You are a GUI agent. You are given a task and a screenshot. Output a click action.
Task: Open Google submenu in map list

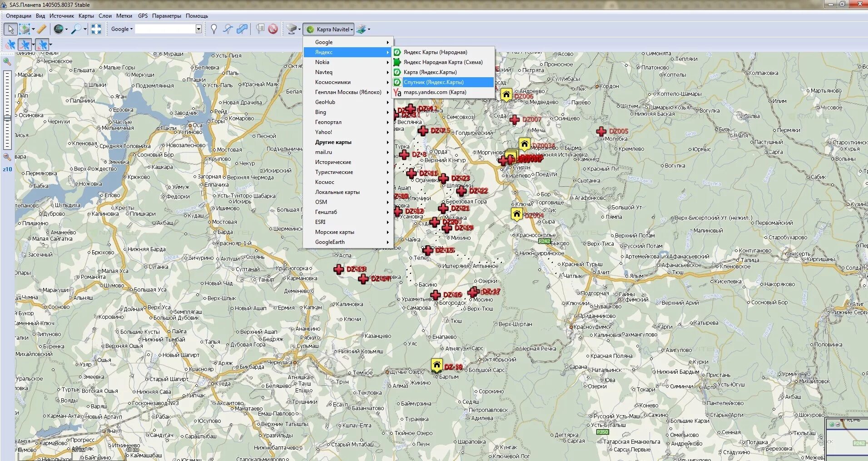(348, 42)
